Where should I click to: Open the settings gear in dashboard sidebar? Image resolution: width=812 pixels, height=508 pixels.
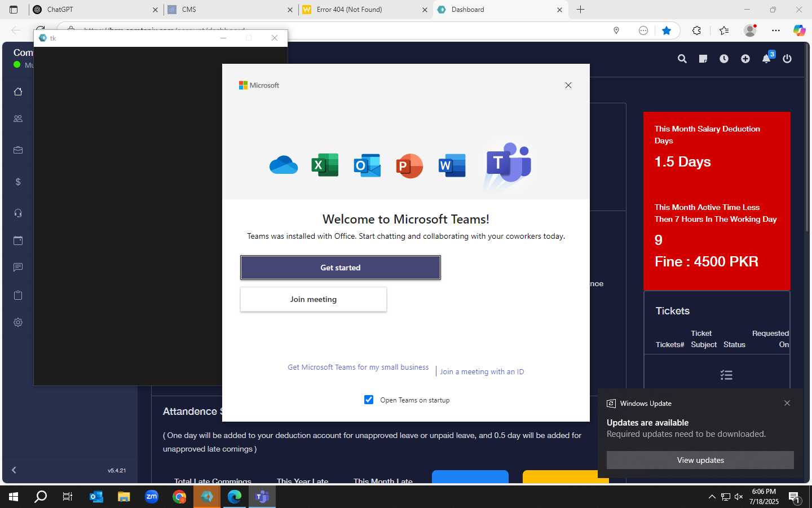18,322
